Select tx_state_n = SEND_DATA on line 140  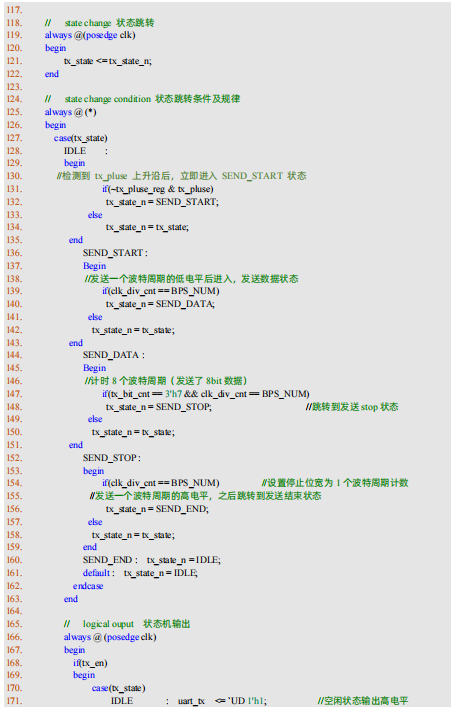pos(160,304)
